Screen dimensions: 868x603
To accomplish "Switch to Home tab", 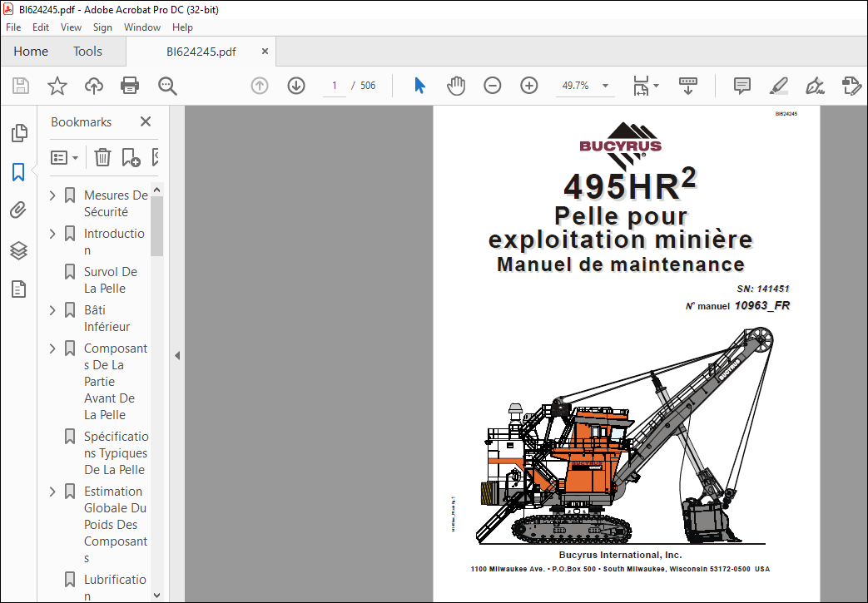I will (x=31, y=52).
